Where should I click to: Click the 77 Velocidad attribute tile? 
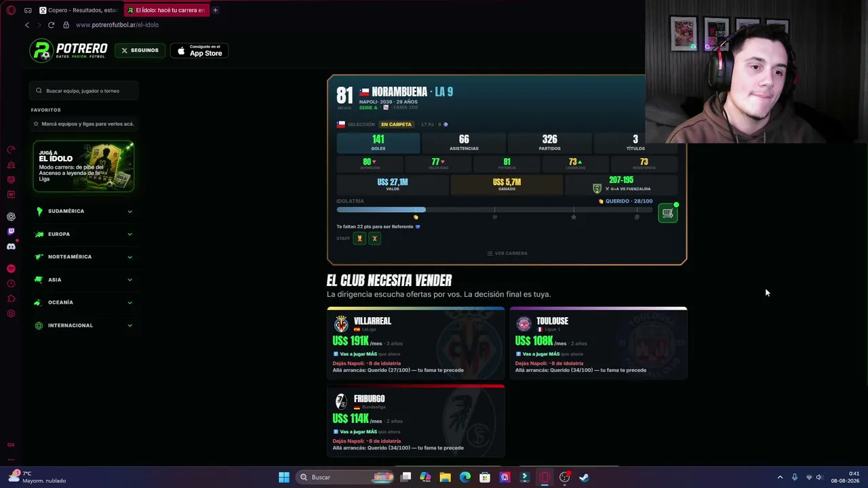(438, 164)
